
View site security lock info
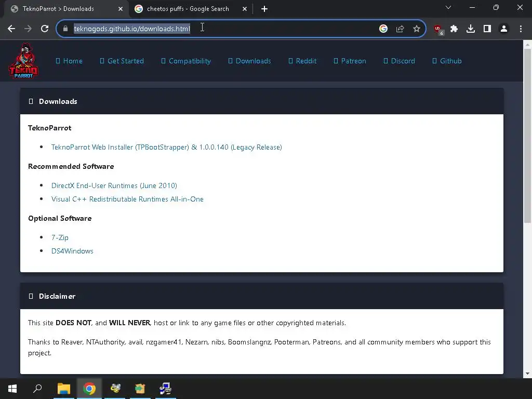(65, 29)
